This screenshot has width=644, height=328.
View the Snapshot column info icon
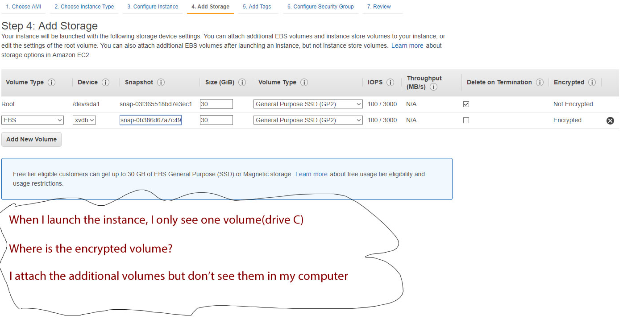tap(162, 82)
